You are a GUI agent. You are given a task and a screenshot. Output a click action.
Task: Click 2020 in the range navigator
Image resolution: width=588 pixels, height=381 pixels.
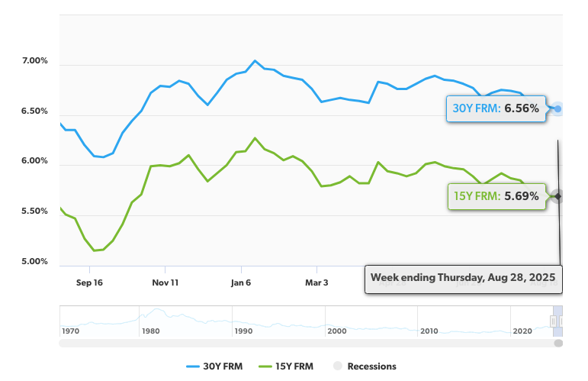[522, 331]
